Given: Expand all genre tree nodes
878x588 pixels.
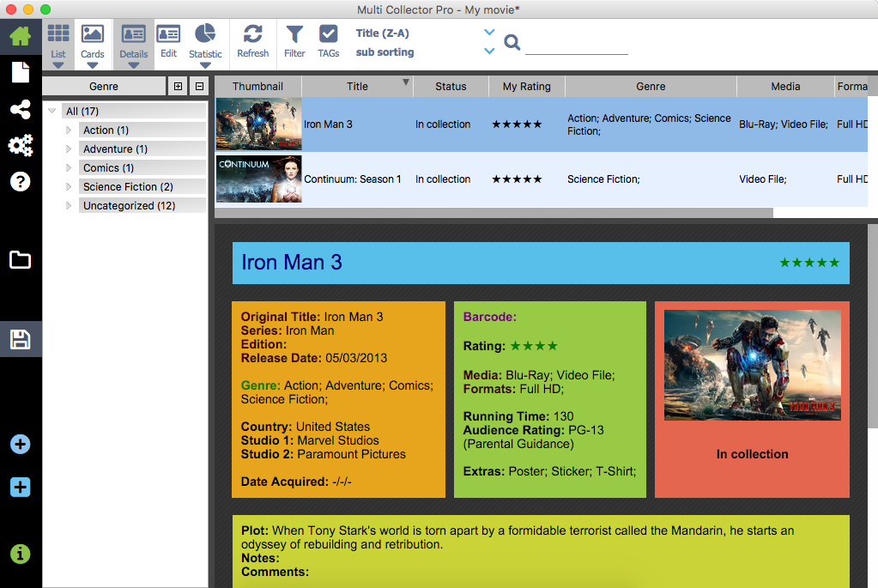Looking at the screenshot, I should [x=178, y=86].
